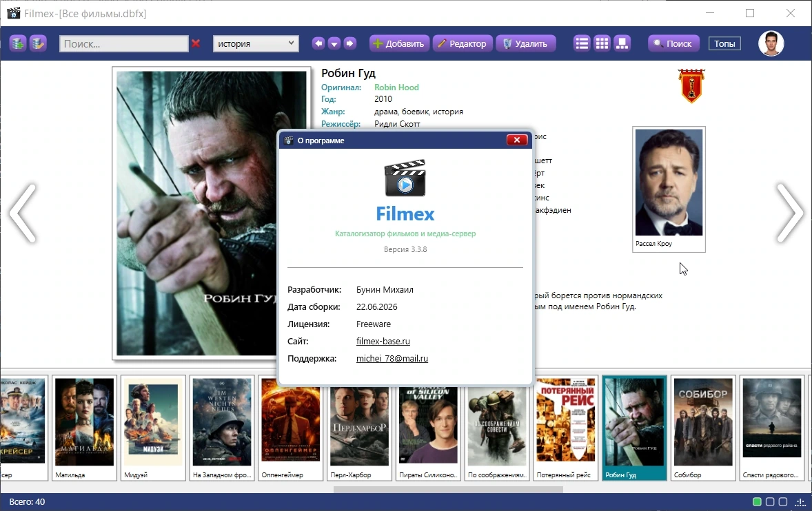Click the right arrow navigation button
The width and height of the screenshot is (812, 511).
(349, 43)
